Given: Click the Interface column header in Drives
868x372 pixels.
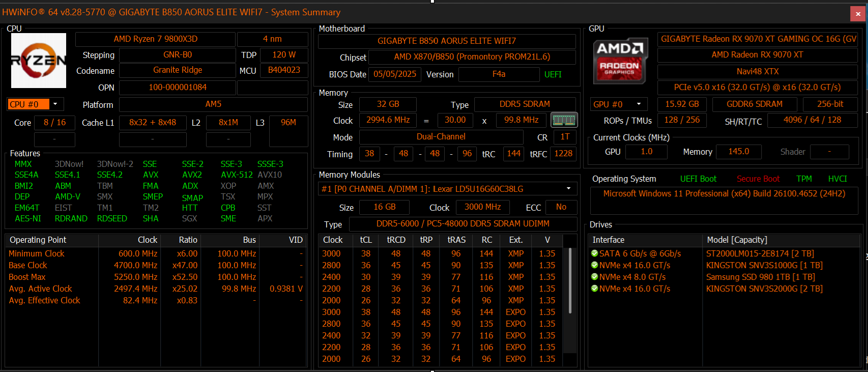Looking at the screenshot, I should pos(645,240).
